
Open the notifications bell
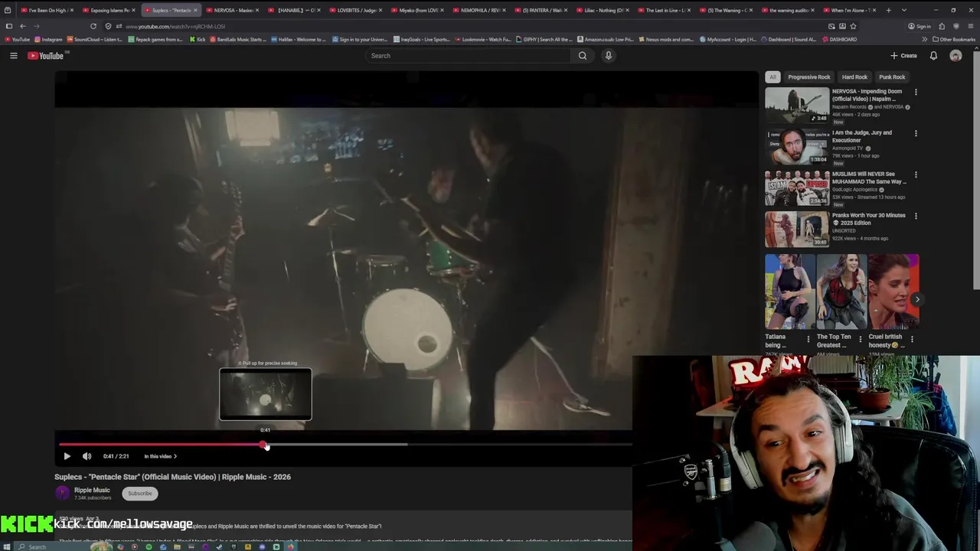[x=933, y=55]
